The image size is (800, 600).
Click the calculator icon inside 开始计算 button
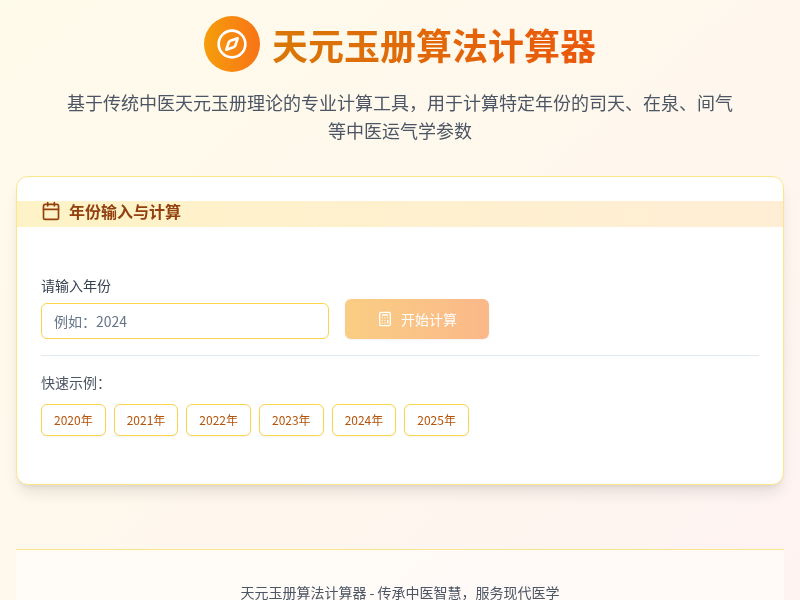[385, 319]
